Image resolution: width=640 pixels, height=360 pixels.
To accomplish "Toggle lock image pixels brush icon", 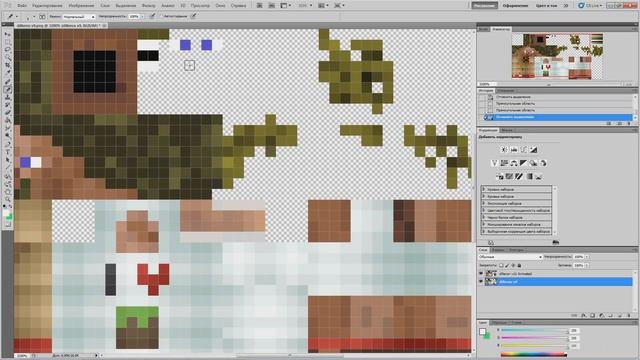I will [x=507, y=265].
